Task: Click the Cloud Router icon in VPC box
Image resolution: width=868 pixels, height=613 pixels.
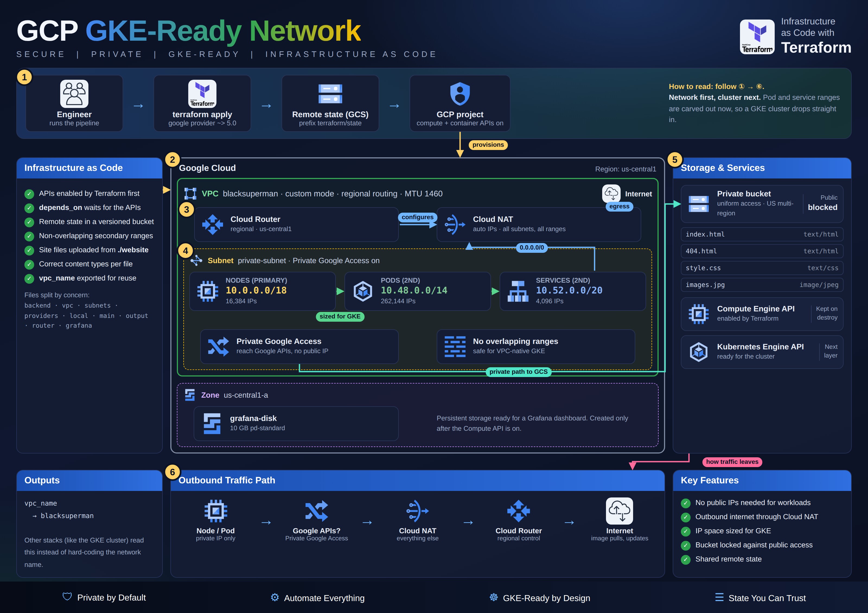Action: pyautogui.click(x=212, y=224)
